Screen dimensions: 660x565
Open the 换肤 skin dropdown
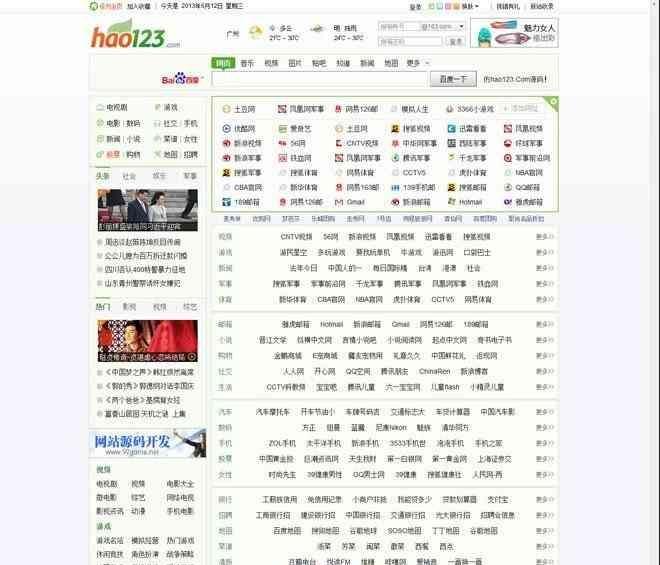tap(470, 6)
